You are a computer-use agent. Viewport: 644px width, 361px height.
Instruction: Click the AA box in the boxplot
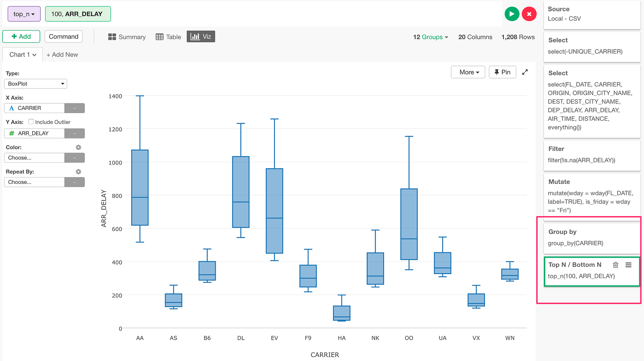[x=140, y=188]
